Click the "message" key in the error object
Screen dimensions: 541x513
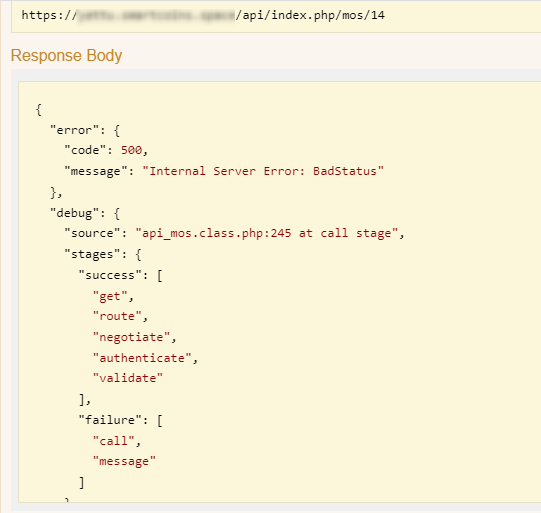click(96, 171)
